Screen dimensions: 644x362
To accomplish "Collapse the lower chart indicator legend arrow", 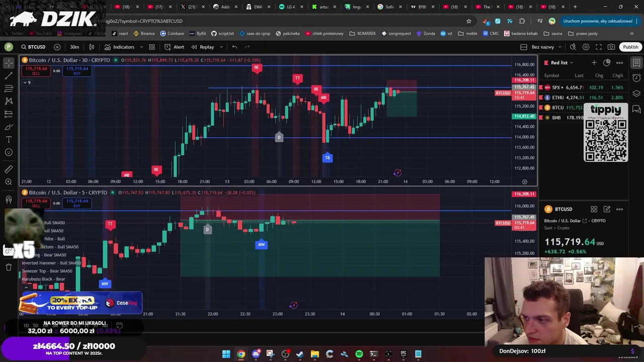I will click(26, 287).
